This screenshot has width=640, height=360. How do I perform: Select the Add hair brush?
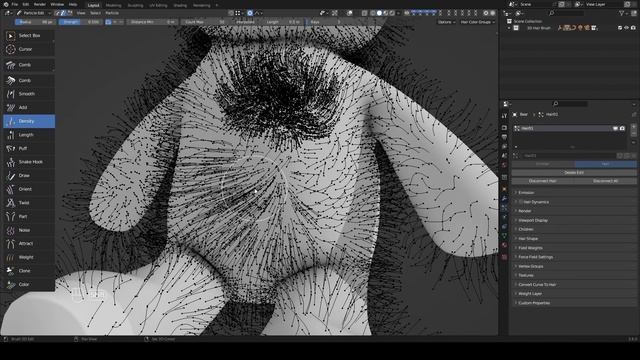click(29, 107)
